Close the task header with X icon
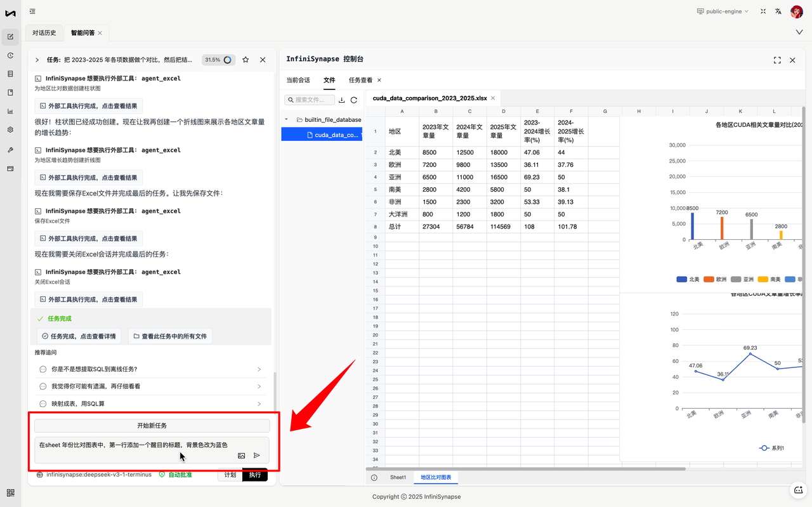The height and width of the screenshot is (507, 812). [x=263, y=60]
